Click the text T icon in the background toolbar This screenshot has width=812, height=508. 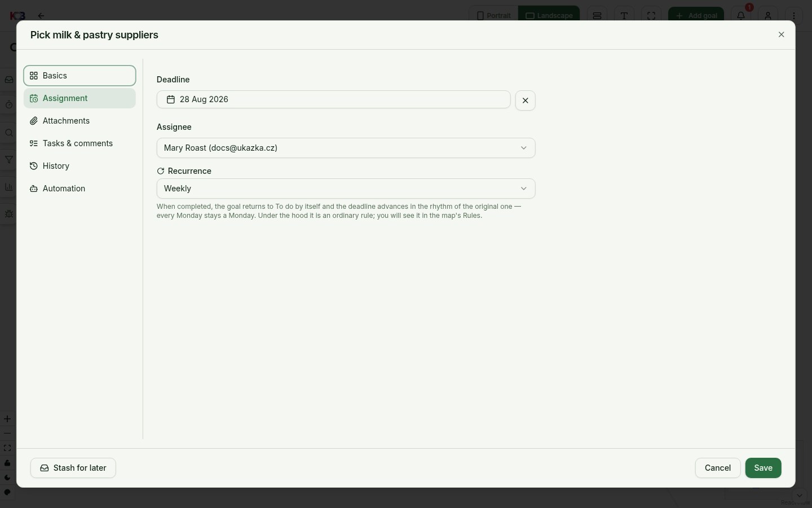(x=624, y=15)
